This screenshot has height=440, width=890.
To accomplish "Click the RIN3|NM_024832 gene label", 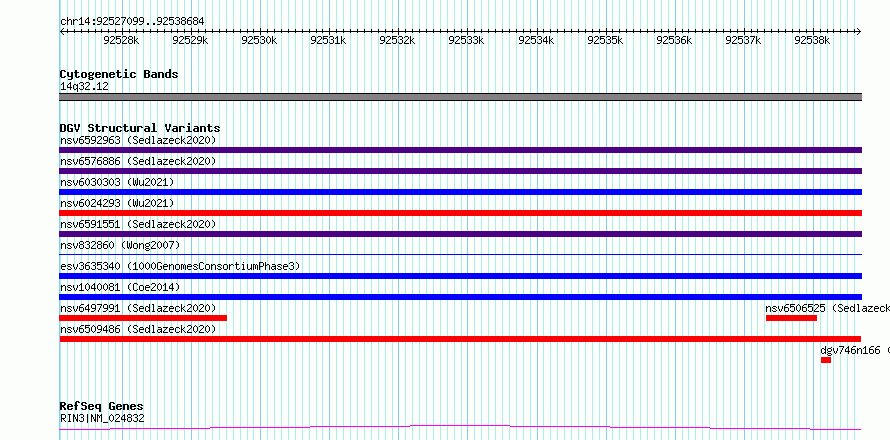I will (102, 419).
